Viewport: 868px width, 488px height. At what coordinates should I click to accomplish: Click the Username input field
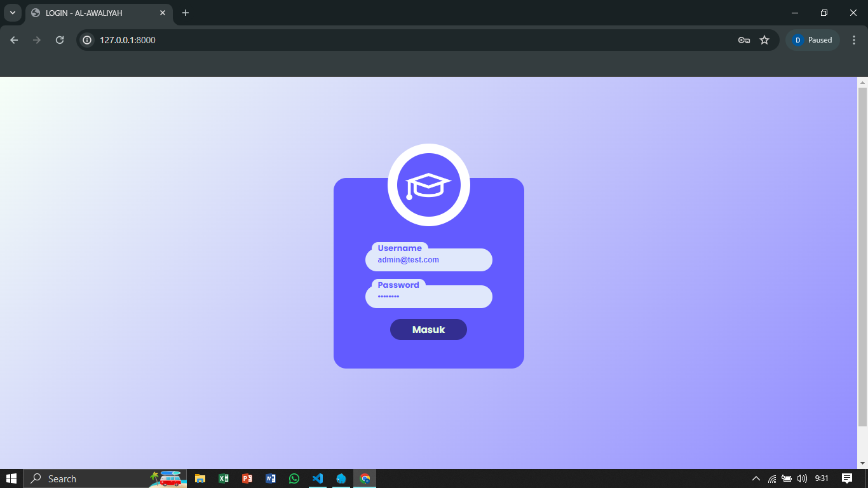point(429,260)
